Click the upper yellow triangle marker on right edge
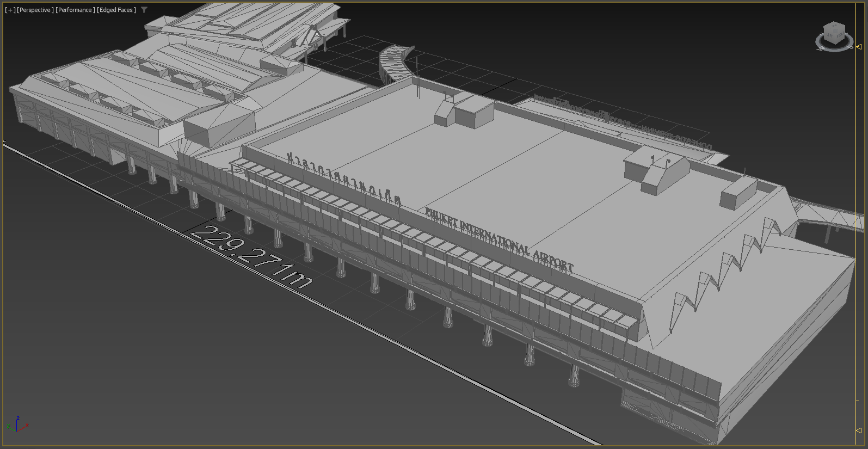This screenshot has height=449, width=868. (859, 47)
